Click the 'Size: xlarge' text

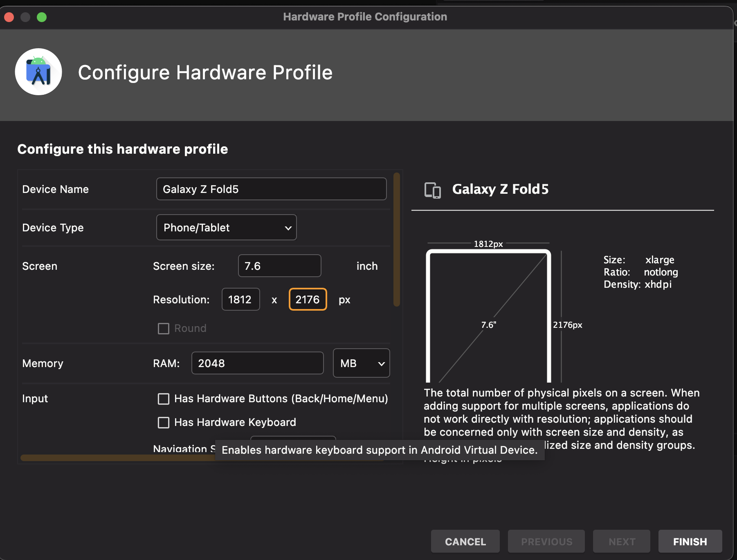pos(639,260)
